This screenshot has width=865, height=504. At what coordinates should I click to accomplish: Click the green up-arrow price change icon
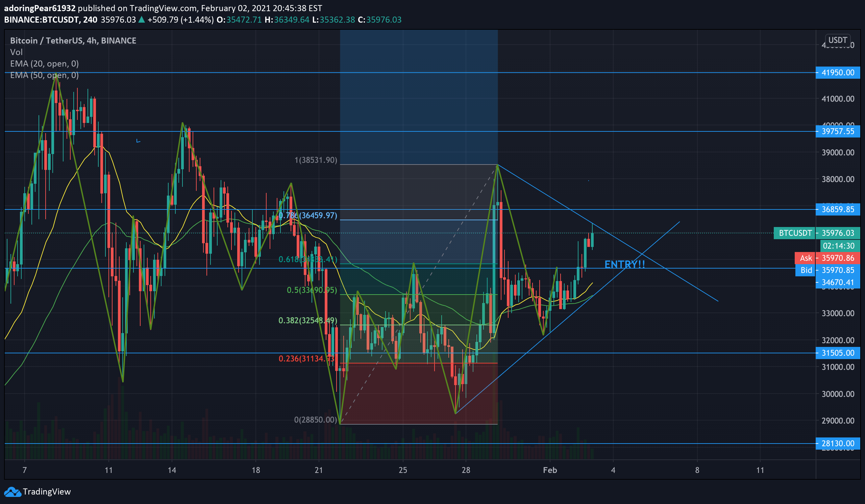(142, 20)
